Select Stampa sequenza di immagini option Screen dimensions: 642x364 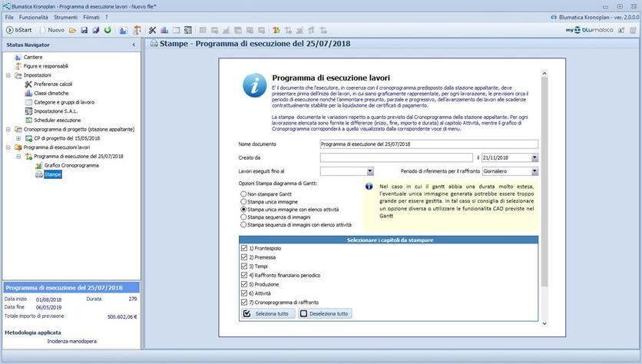[243, 217]
